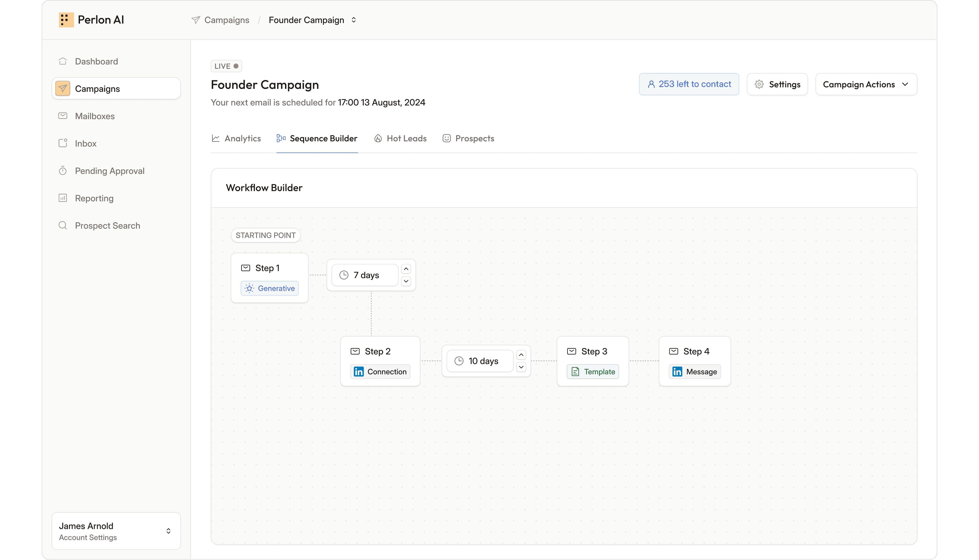Switch to the Analytics tab
This screenshot has height=560, width=979.
click(x=236, y=139)
